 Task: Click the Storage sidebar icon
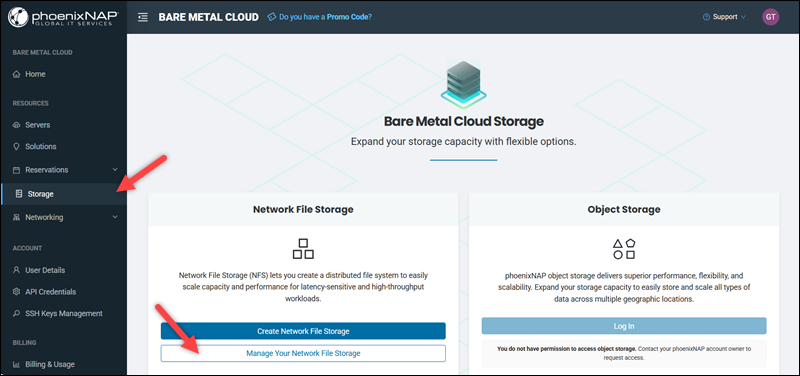pos(19,194)
